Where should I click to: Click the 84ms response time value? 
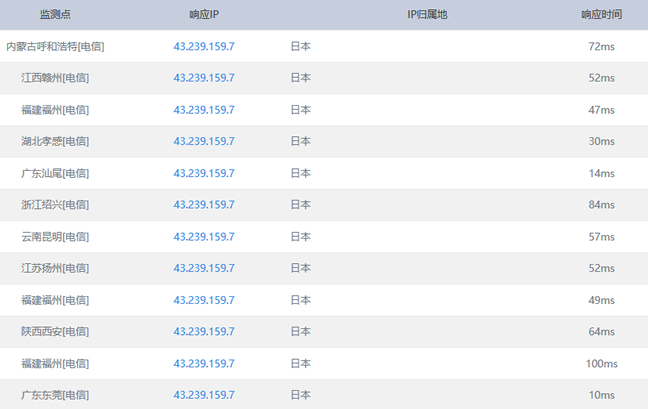[601, 205]
